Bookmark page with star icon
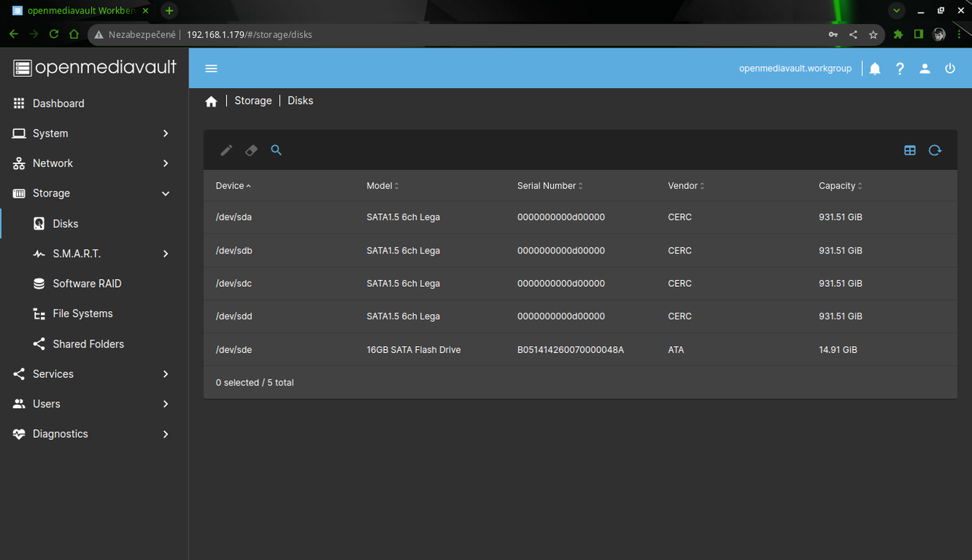Viewport: 972px width, 560px height. pos(873,34)
